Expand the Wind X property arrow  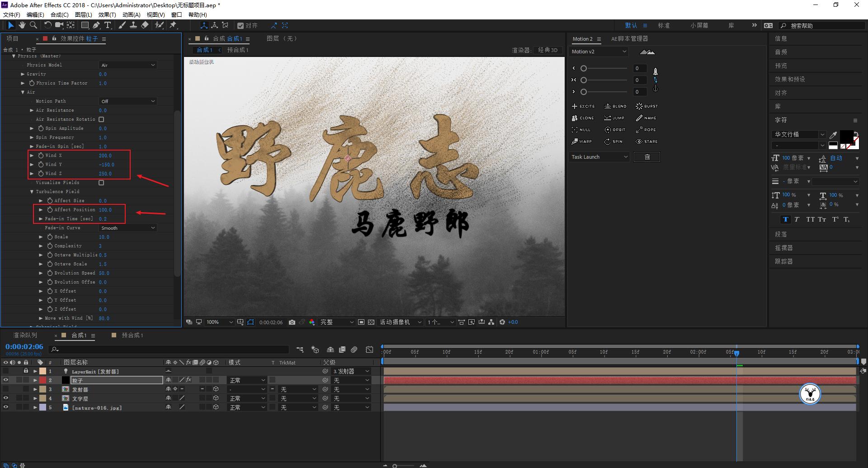[x=32, y=155]
